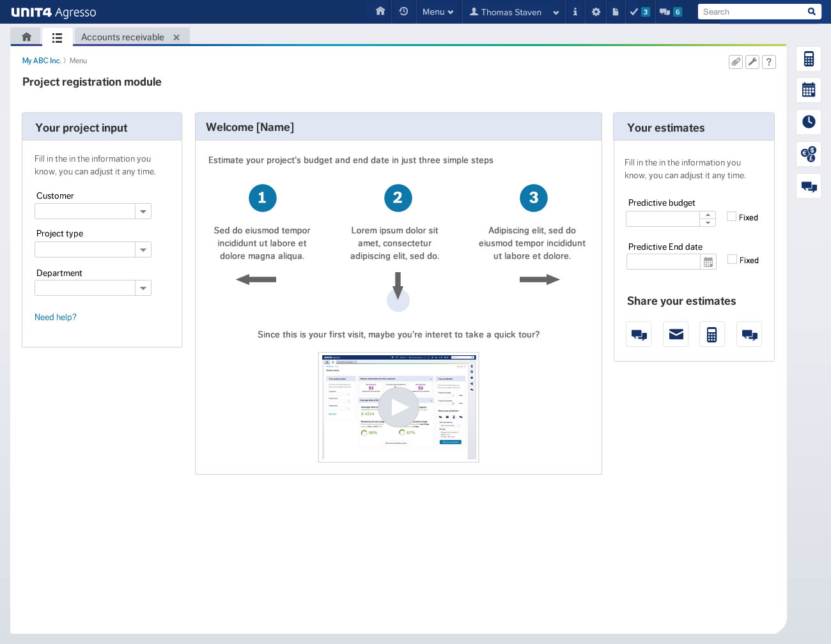This screenshot has width=831, height=644.
Task: Open the currency converter sidebar icon
Action: [809, 154]
